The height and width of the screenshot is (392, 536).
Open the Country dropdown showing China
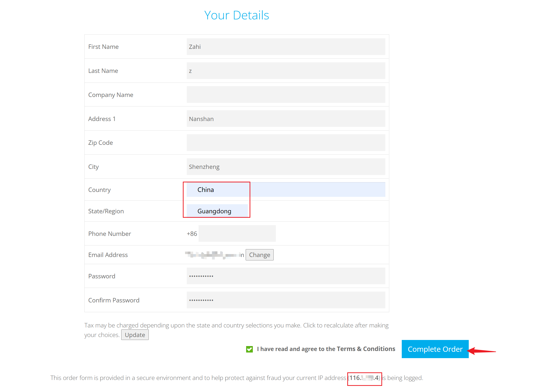(286, 189)
